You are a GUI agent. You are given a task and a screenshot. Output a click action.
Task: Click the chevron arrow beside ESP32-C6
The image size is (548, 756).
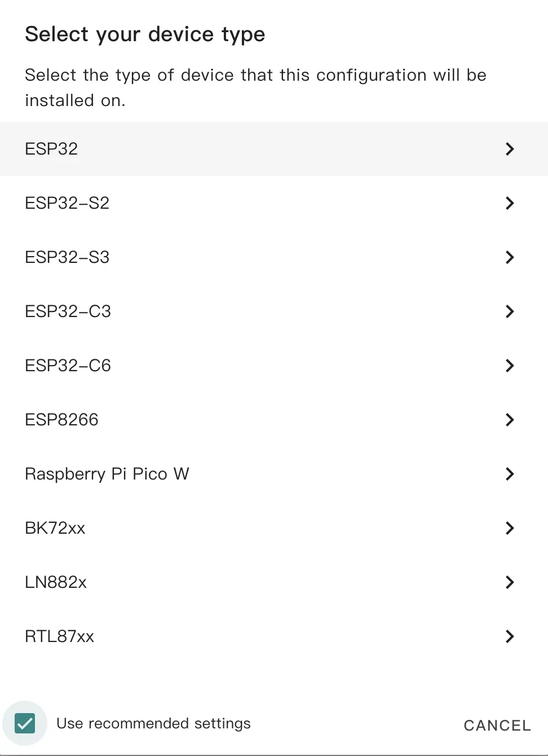[510, 366]
